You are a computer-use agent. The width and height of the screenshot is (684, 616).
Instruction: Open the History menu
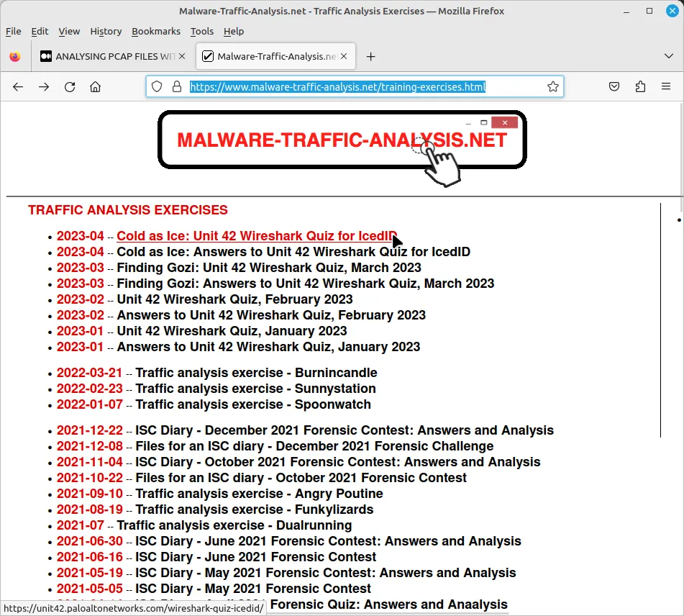click(x=106, y=32)
